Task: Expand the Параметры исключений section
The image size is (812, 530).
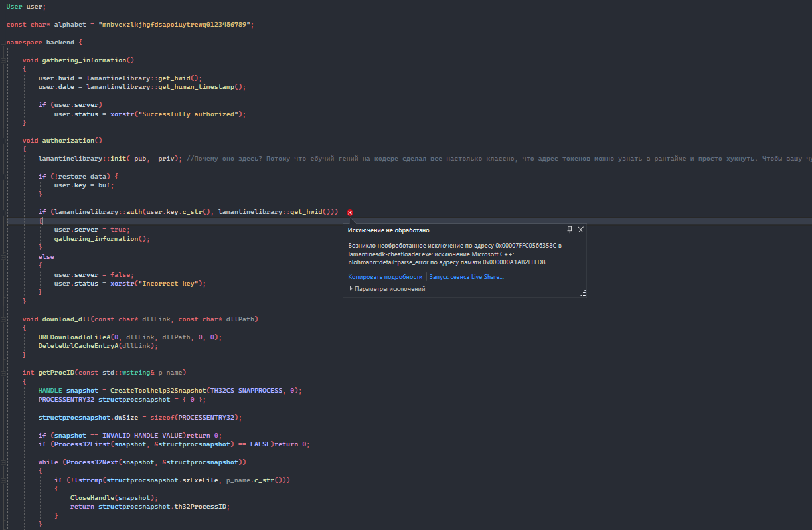Action: pos(351,289)
